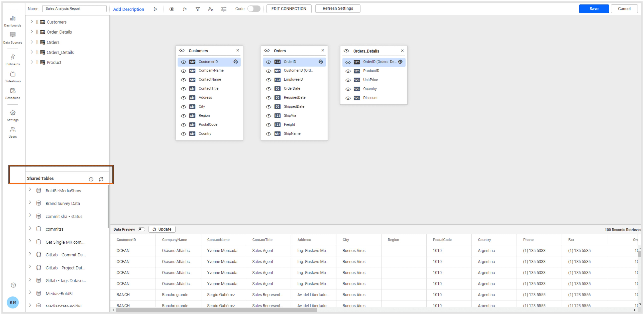Image resolution: width=644 pixels, height=315 pixels.
Task: Expand the Customers table in left panel
Action: click(32, 22)
